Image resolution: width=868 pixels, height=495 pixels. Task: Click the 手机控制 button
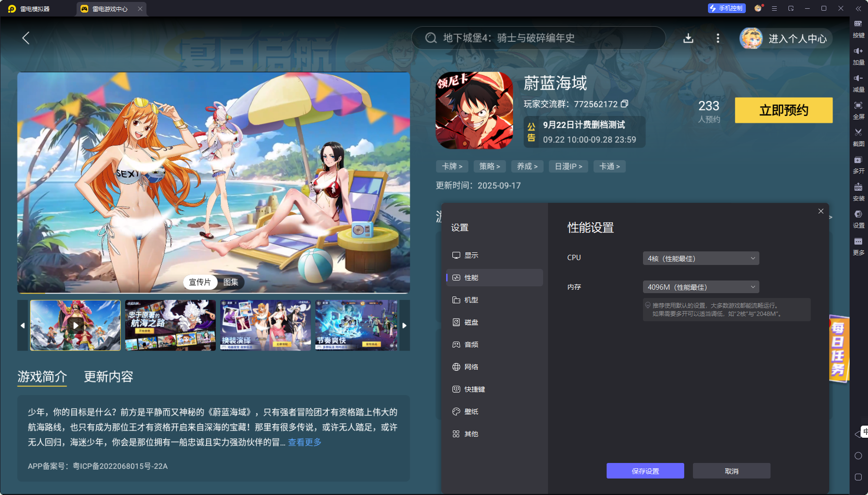pyautogui.click(x=726, y=8)
